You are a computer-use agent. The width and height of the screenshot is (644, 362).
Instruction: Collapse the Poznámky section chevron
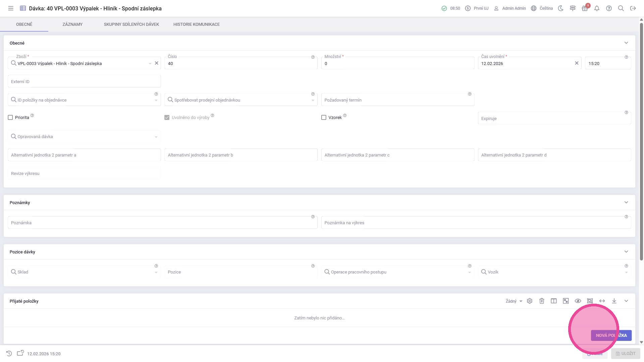(x=626, y=202)
